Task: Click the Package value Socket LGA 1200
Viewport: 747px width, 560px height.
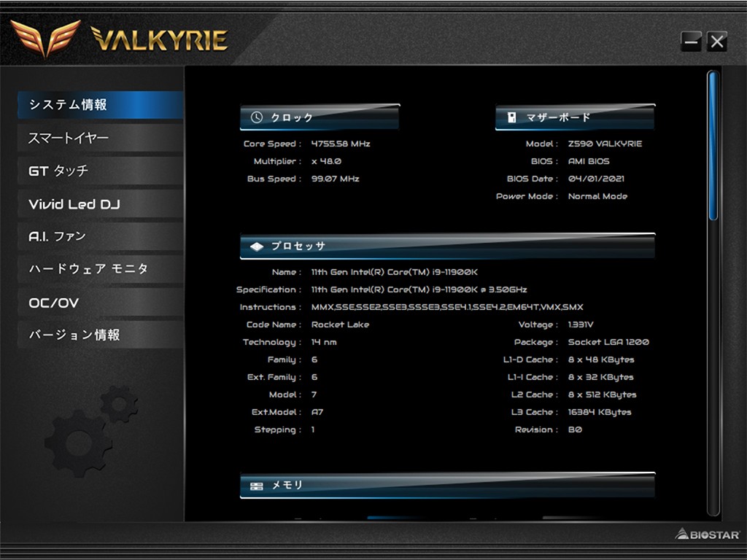Action: pos(608,343)
